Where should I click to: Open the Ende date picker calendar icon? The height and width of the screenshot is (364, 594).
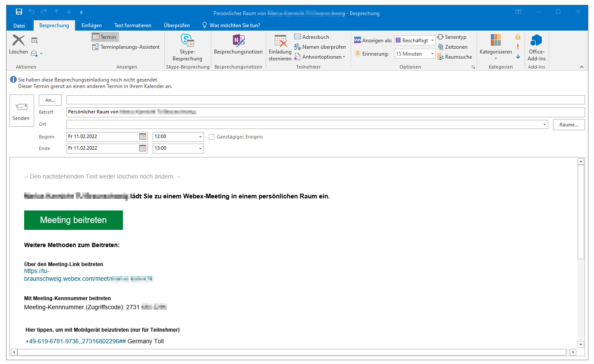click(143, 148)
